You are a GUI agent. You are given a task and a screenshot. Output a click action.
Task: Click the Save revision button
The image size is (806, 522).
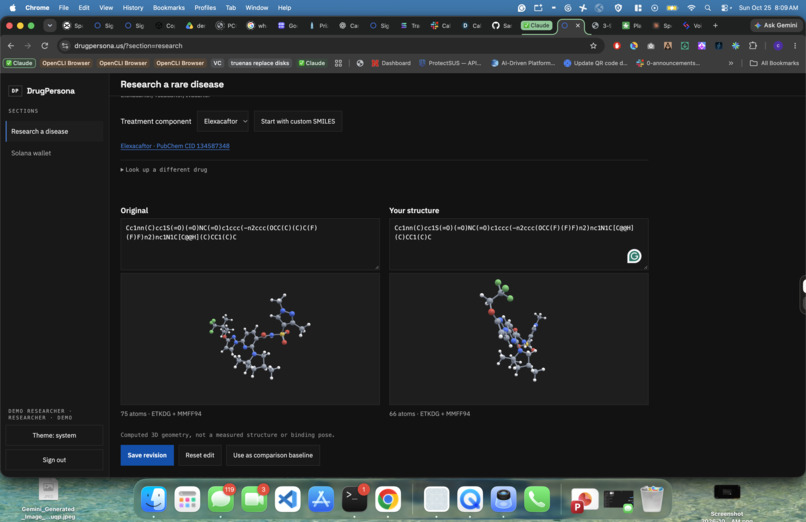pos(147,455)
